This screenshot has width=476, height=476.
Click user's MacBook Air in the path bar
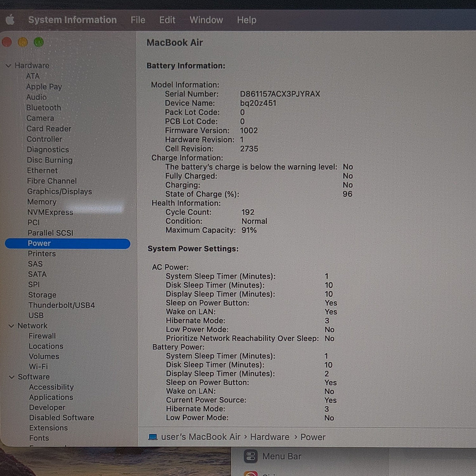(201, 437)
